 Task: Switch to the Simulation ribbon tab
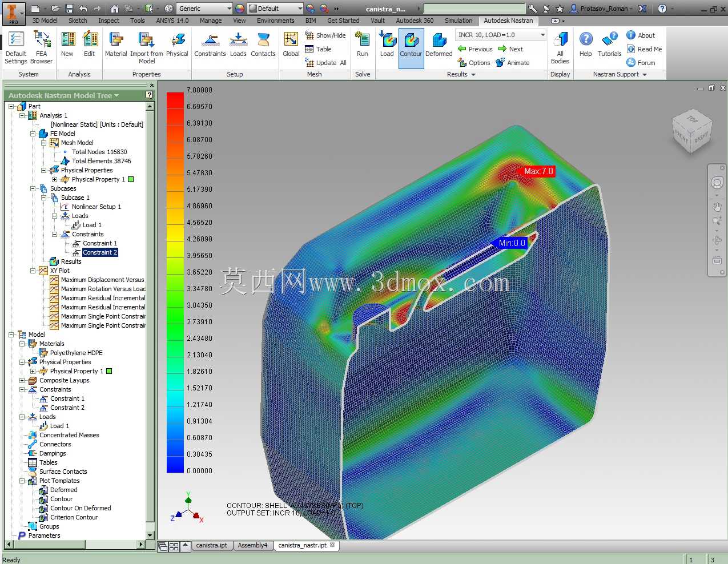pos(458,21)
